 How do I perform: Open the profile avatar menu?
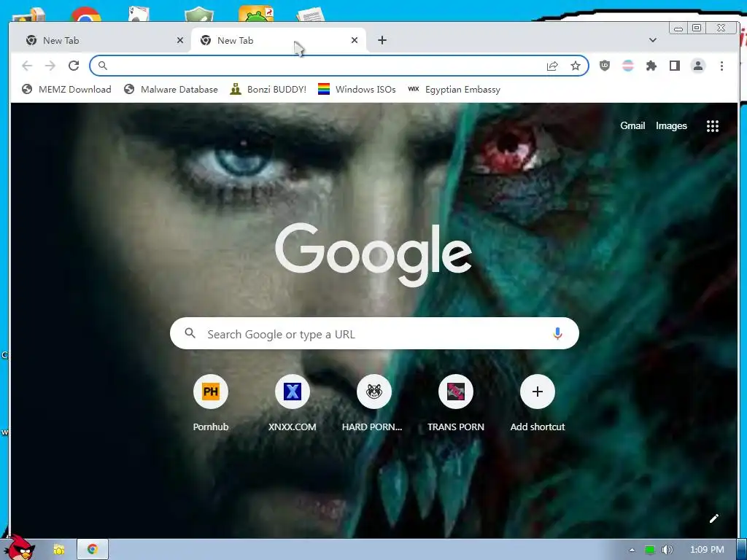[x=698, y=66]
